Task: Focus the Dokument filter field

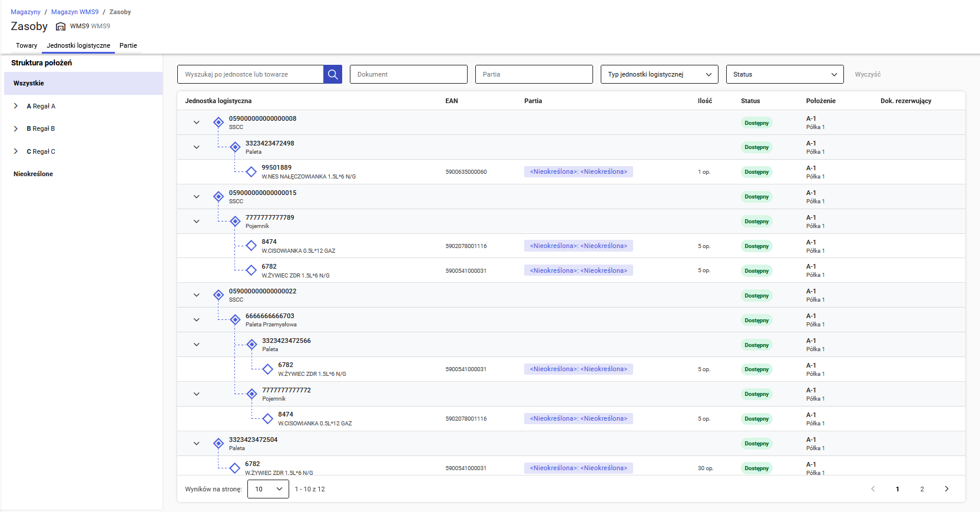Action: (x=408, y=74)
